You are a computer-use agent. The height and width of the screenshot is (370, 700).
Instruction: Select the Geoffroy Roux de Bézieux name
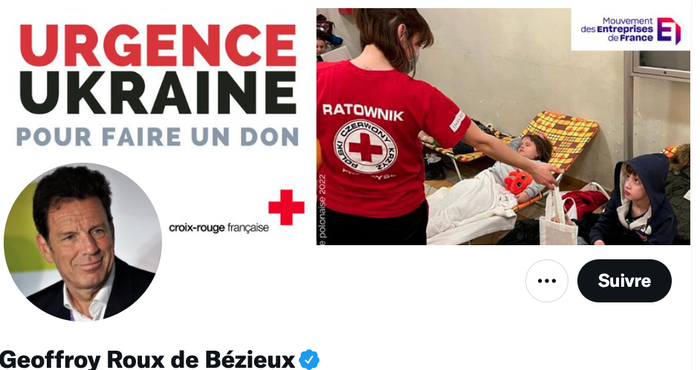[x=147, y=360]
